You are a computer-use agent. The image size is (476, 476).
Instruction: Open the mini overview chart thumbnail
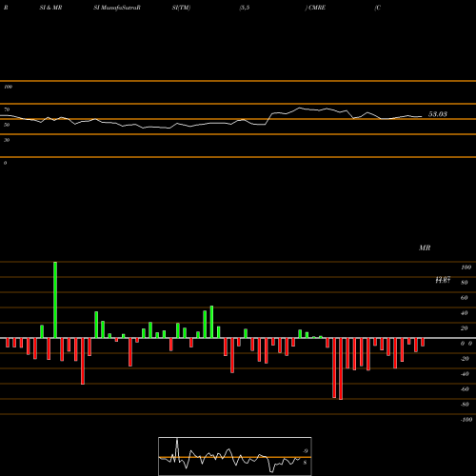(235, 456)
